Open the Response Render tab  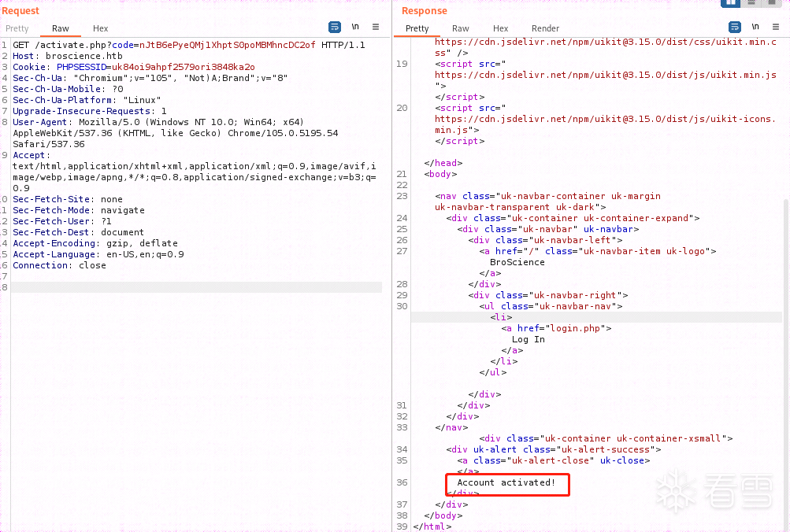[545, 28]
